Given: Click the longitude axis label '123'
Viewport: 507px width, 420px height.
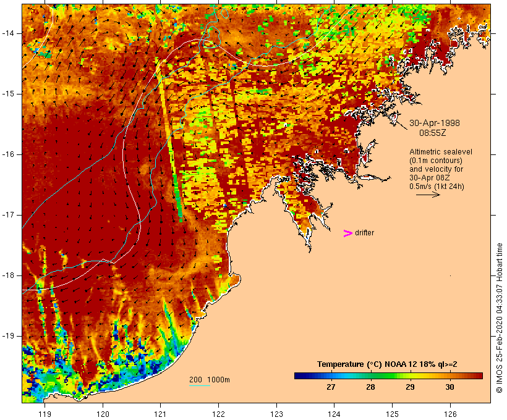Looking at the screenshot, I should point(276,414).
